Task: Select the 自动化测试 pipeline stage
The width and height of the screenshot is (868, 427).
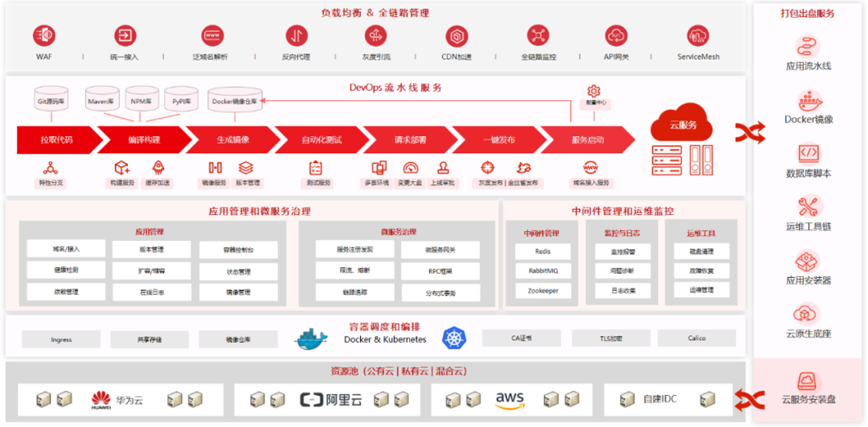Action: click(322, 140)
